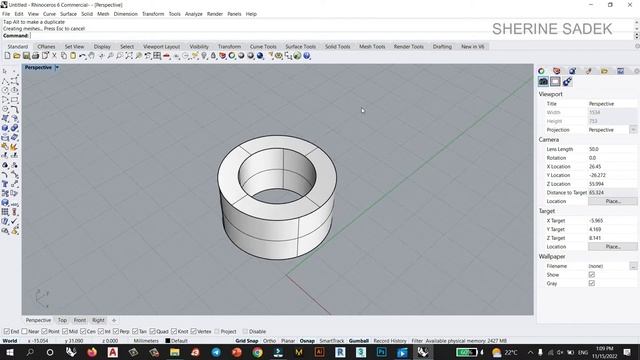Open the Projection dropdown in Viewport properties
This screenshot has height=360, width=640.
[x=633, y=130]
